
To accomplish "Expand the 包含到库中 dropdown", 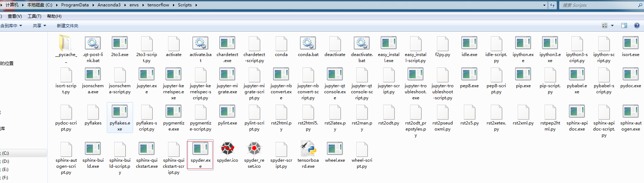I will coord(21,26).
